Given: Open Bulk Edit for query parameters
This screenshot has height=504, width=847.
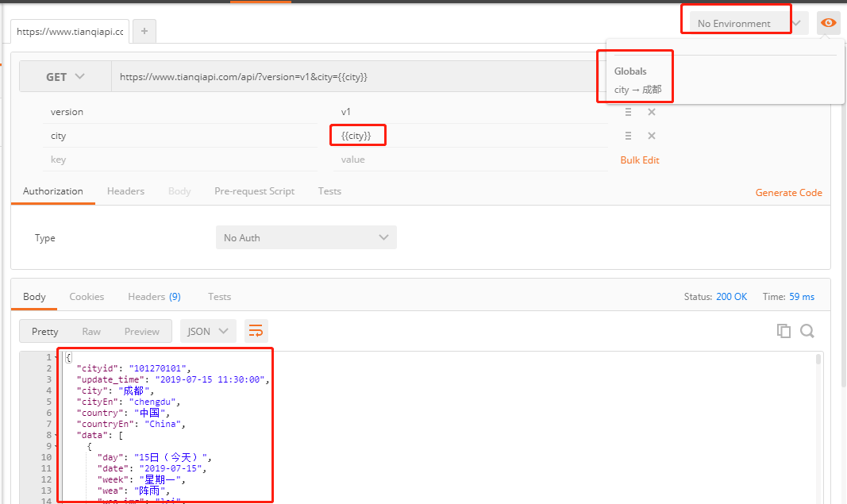Looking at the screenshot, I should [639, 160].
